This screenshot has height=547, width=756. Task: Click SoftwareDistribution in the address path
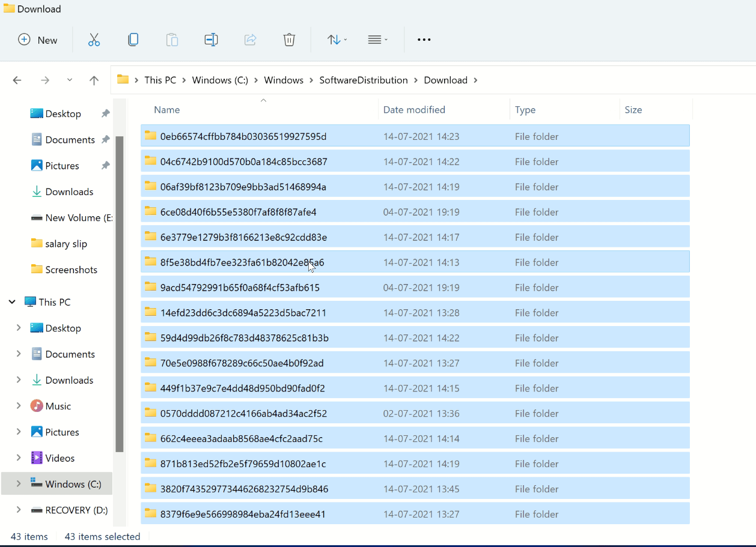(x=363, y=80)
